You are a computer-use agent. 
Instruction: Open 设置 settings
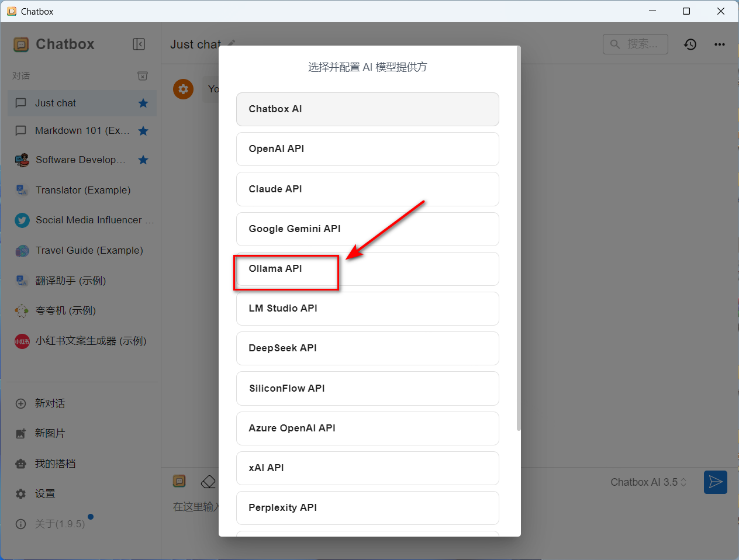point(82,494)
